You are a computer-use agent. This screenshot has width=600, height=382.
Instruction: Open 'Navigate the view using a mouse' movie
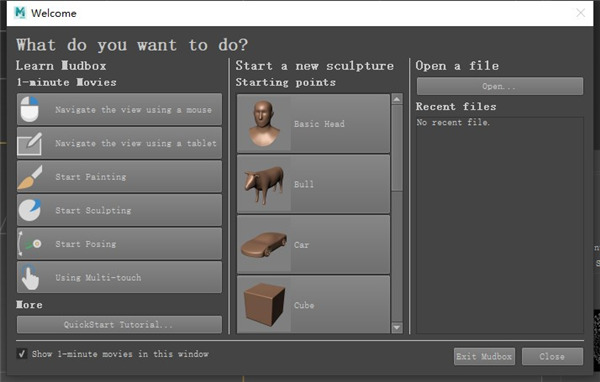[x=119, y=109]
